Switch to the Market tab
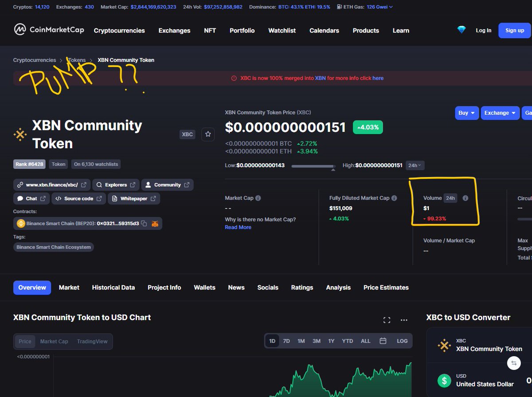532x397 pixels. coord(69,287)
